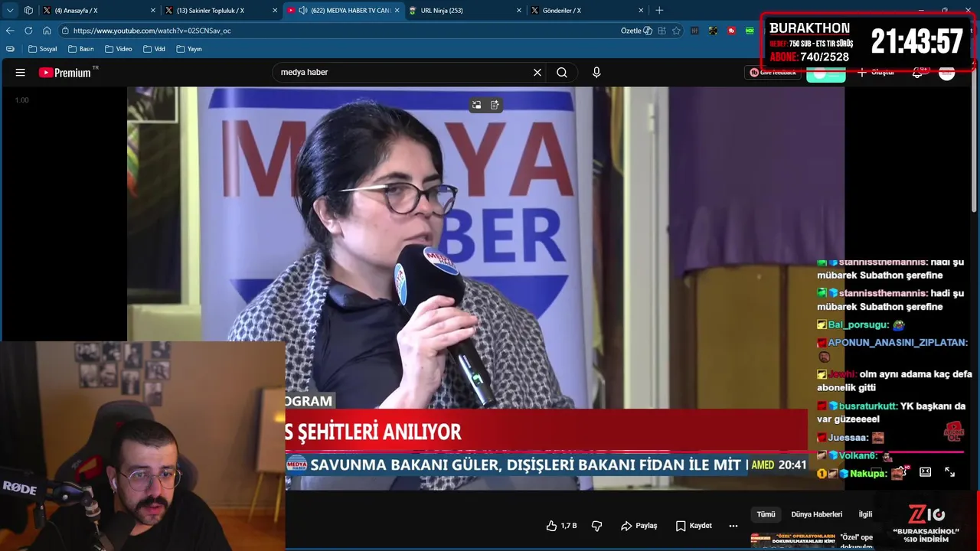Viewport: 980px width, 551px height.
Task: Close the Anasayfa / X tab
Action: (x=152, y=11)
